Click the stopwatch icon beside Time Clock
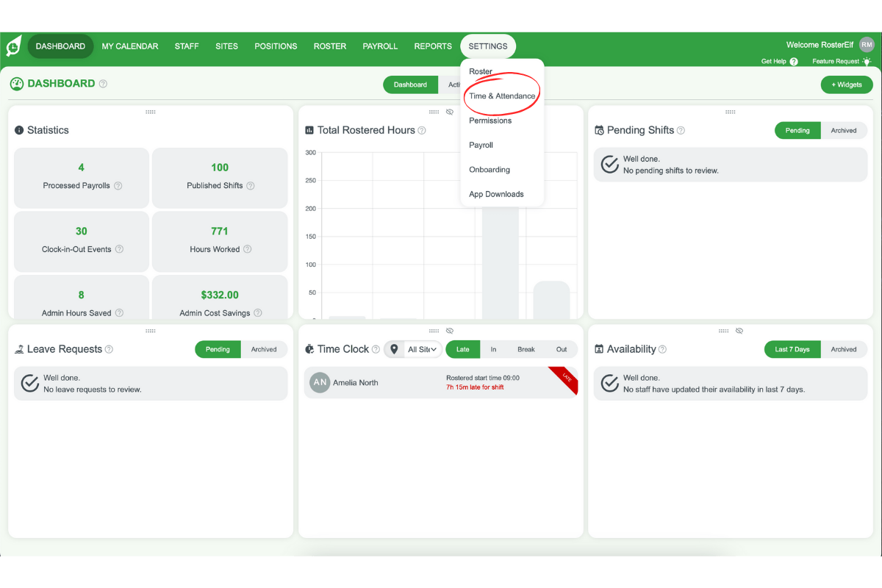 [x=311, y=349]
